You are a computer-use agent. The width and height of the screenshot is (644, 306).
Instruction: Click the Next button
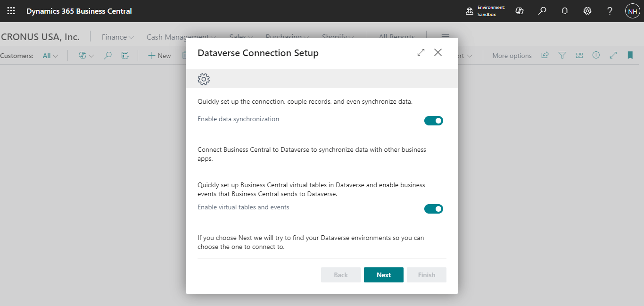point(383,275)
